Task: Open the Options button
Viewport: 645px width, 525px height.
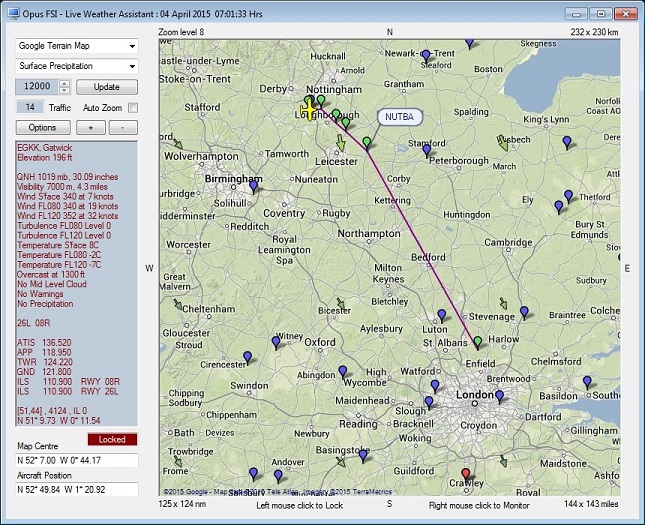Action: [43, 128]
